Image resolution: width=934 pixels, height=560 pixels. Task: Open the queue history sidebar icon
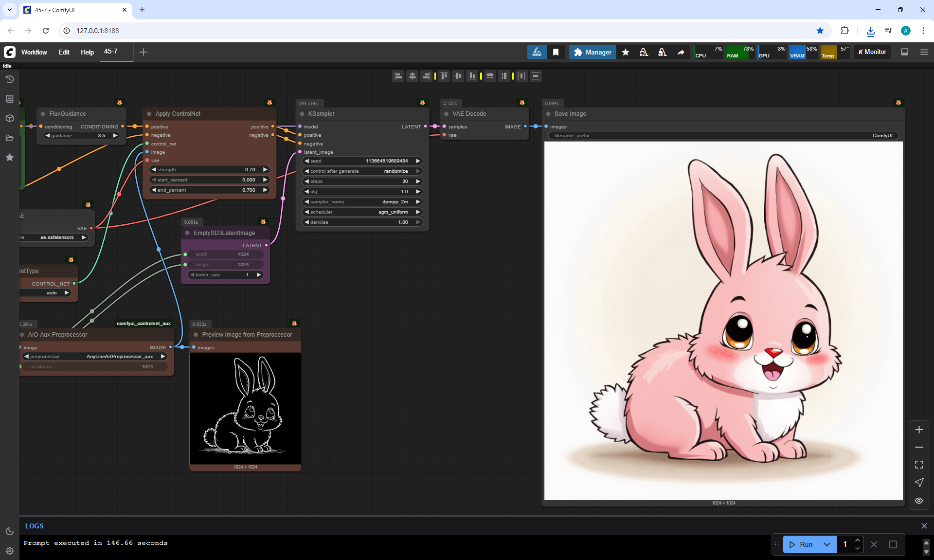pyautogui.click(x=9, y=79)
